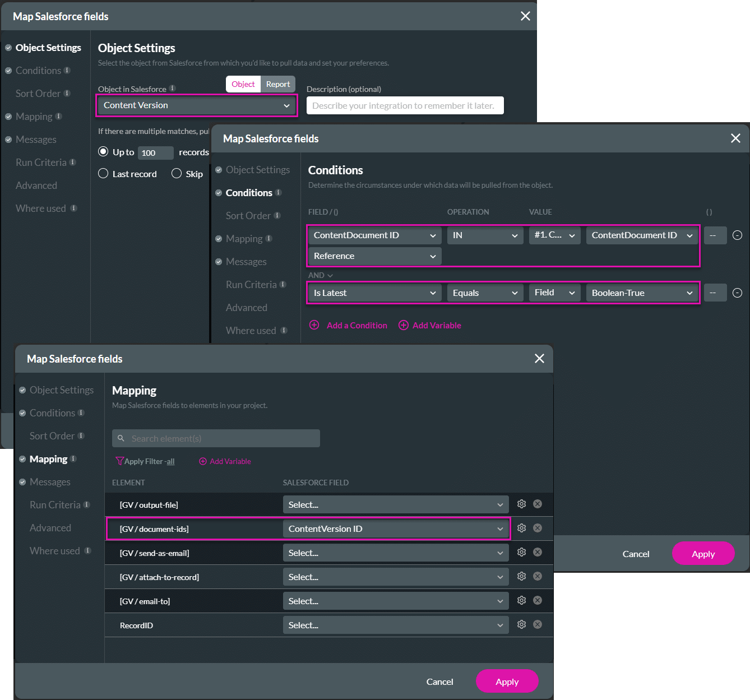Click the Search element(s) field

[216, 438]
